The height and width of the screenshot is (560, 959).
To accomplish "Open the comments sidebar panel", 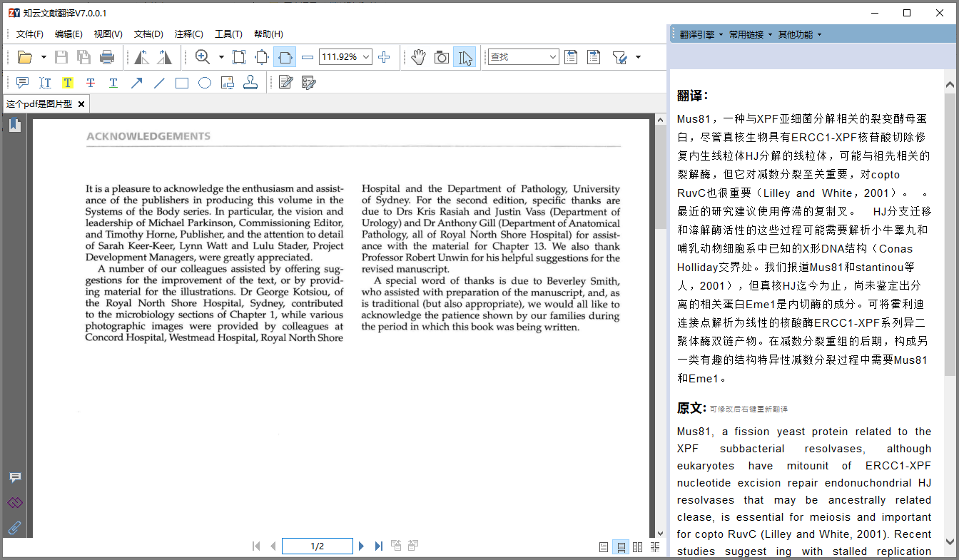I will 15,477.
